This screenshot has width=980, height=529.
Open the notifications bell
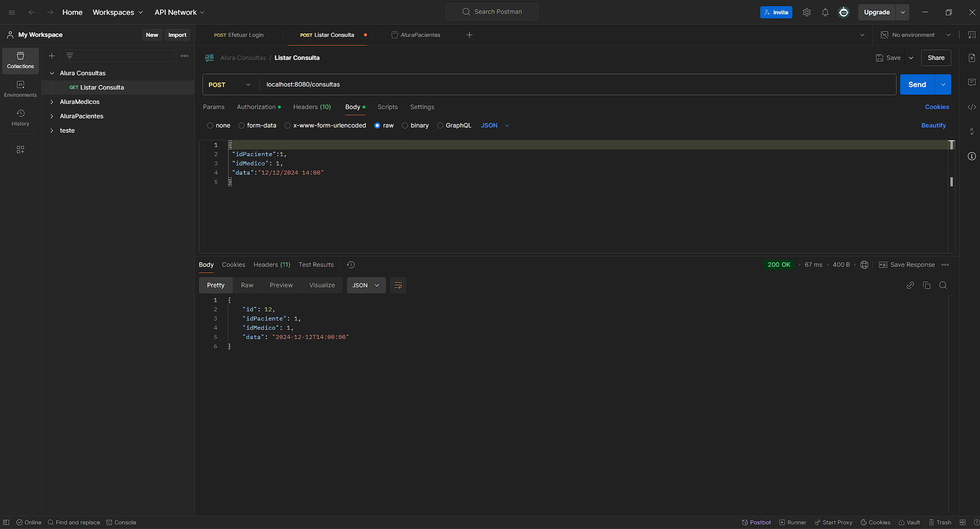tap(825, 12)
